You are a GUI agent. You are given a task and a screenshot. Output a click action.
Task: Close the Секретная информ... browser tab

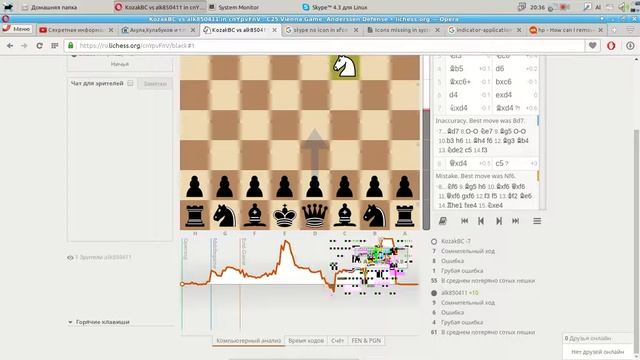(x=111, y=30)
